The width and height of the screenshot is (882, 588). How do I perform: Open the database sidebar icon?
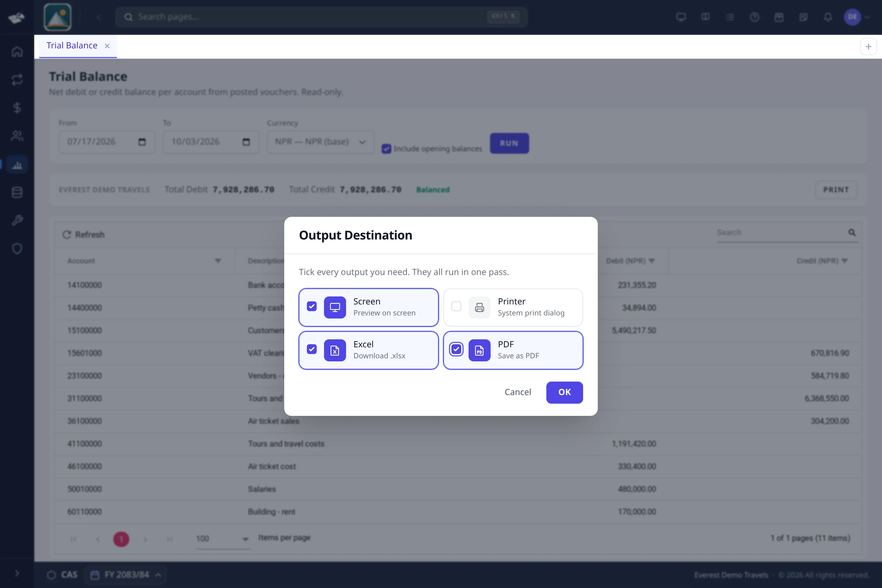(x=17, y=192)
